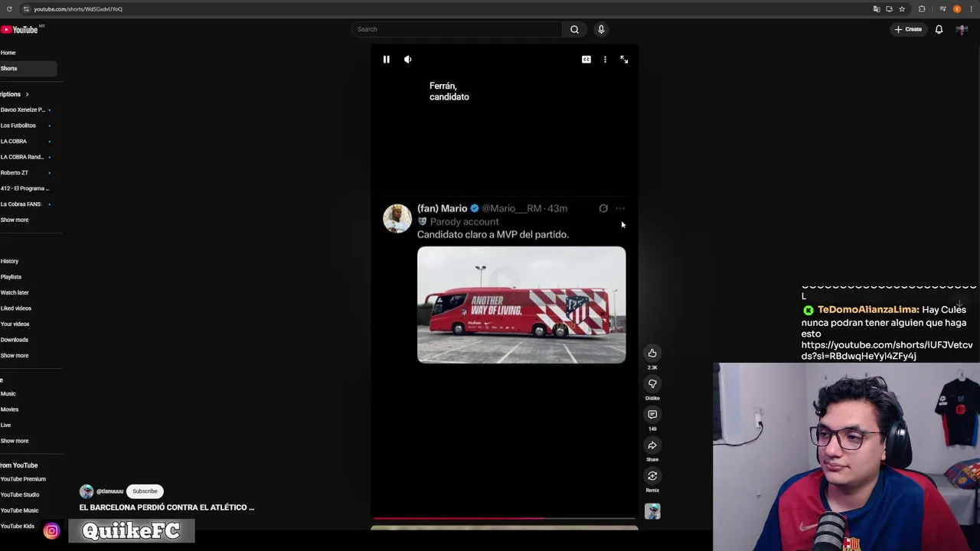
Task: Open Your videos in the sidebar
Action: [15, 324]
